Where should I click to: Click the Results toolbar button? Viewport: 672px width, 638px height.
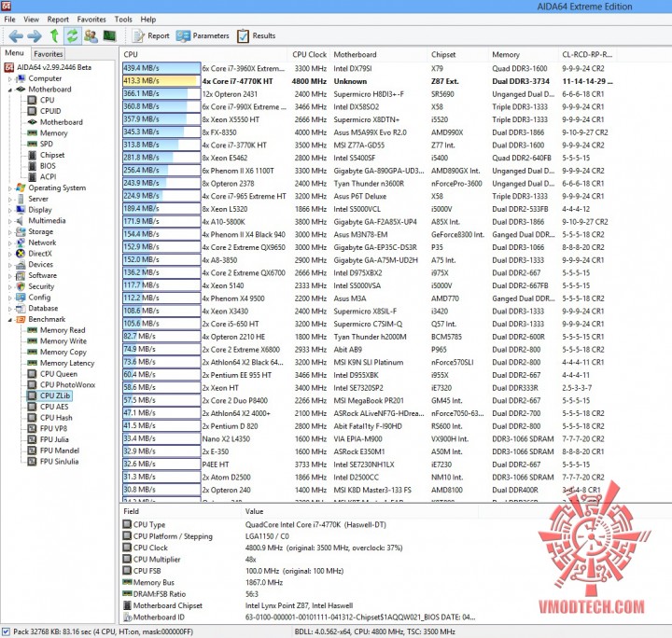(x=256, y=36)
